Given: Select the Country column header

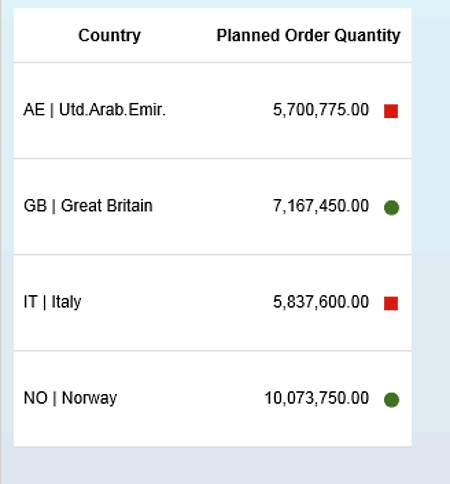Looking at the screenshot, I should pos(109,35).
